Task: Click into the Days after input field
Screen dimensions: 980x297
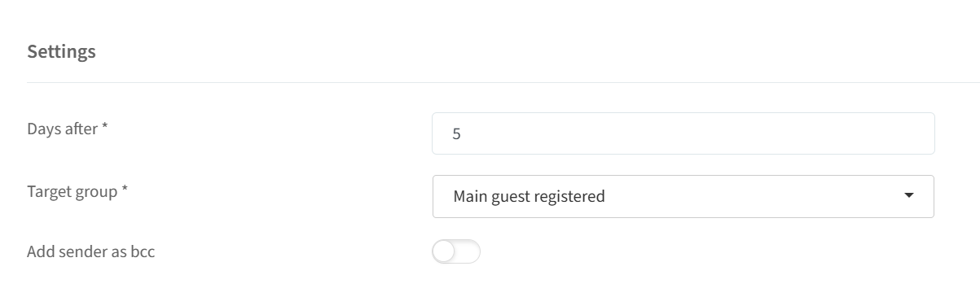Action: (683, 133)
